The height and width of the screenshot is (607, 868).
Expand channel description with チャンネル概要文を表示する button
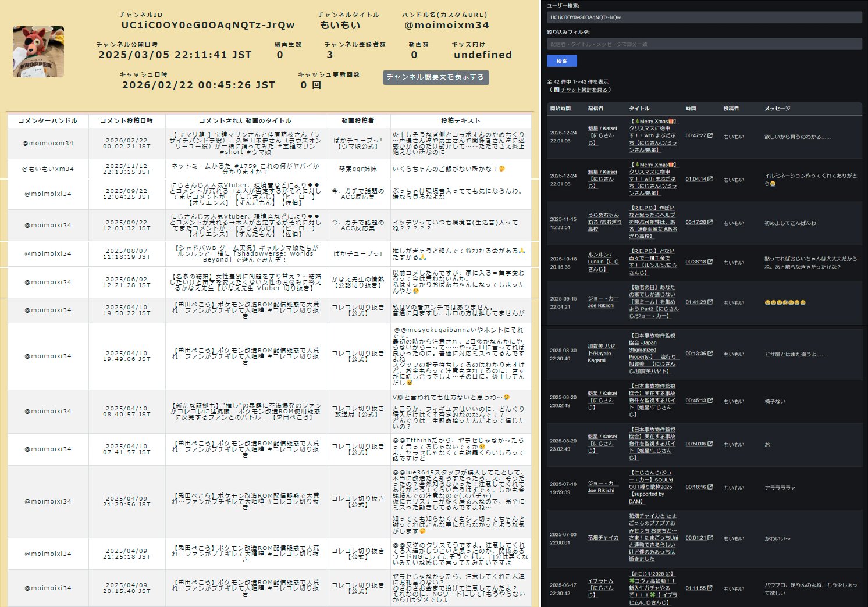point(435,77)
